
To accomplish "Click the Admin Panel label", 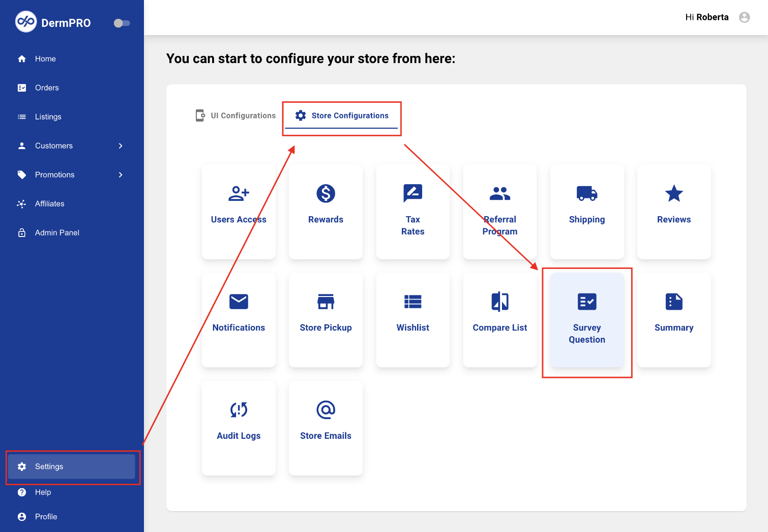I will [57, 233].
